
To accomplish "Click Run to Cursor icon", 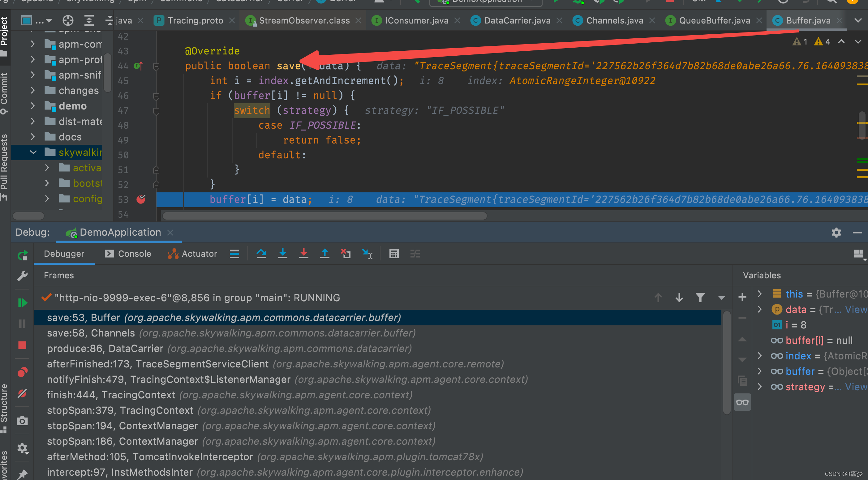I will 367,254.
